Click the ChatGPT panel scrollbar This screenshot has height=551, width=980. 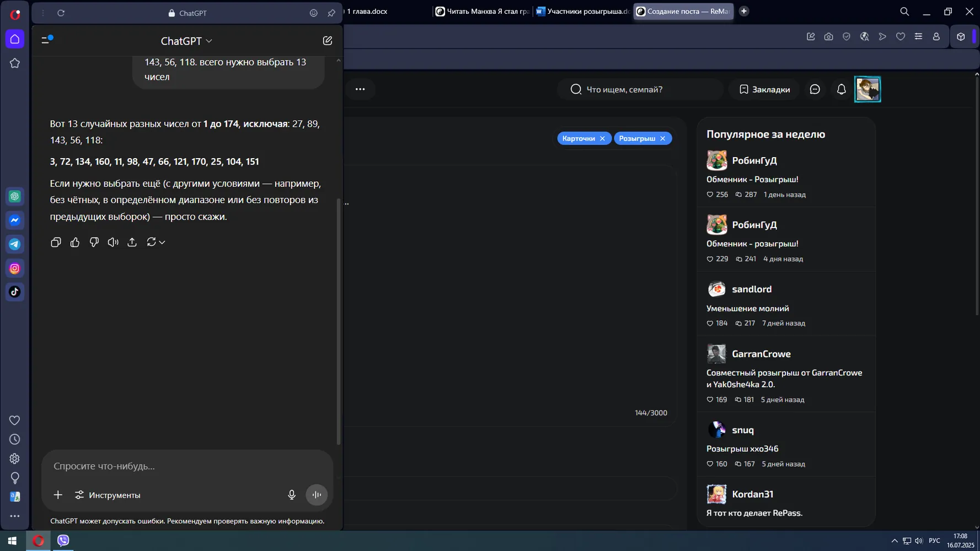coord(339,322)
